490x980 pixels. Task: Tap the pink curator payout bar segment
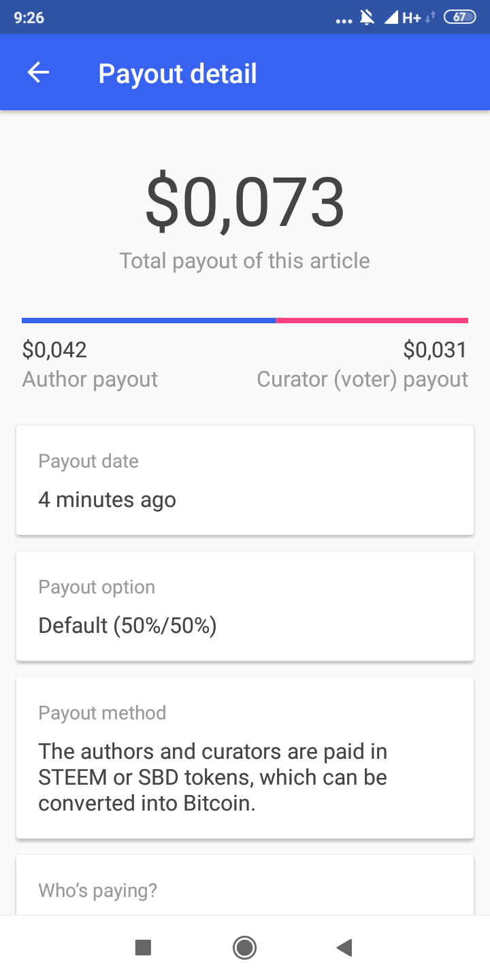[x=372, y=320]
